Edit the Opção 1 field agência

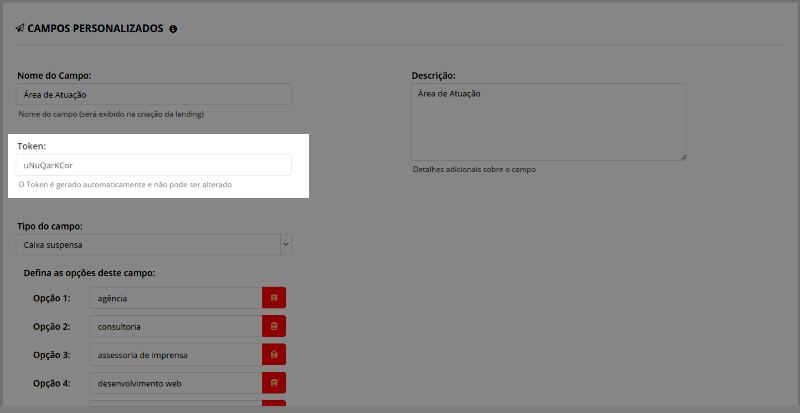(x=176, y=298)
